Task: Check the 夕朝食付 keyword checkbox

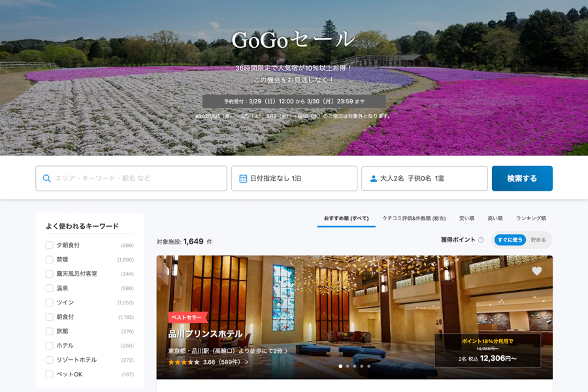Action: click(x=50, y=245)
